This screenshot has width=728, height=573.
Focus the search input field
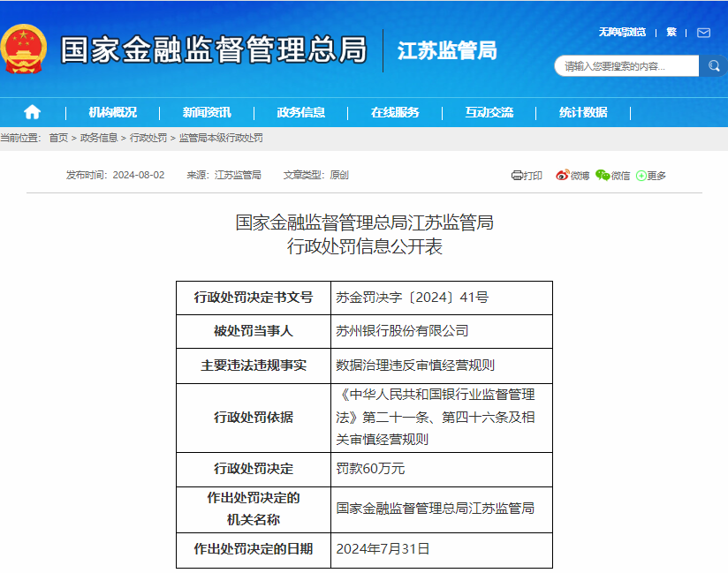[626, 66]
